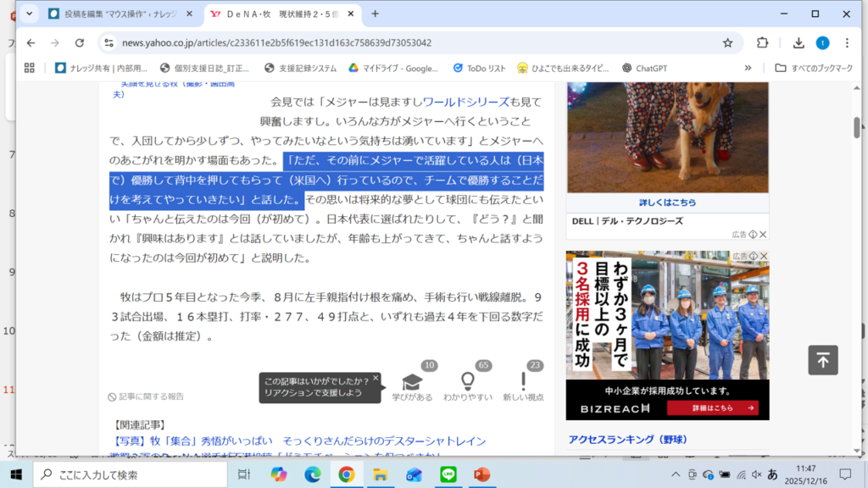This screenshot has height=488, width=868.
Task: Open the ワールドシリーズ link in the article
Action: [x=466, y=102]
